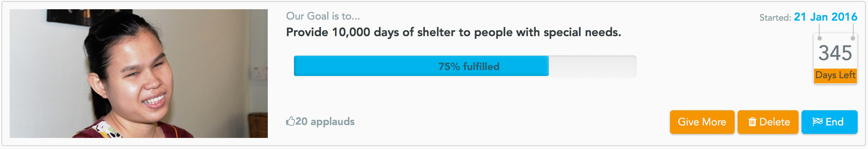
Task: Open the campaign photo thumbnail
Action: pos(139,73)
